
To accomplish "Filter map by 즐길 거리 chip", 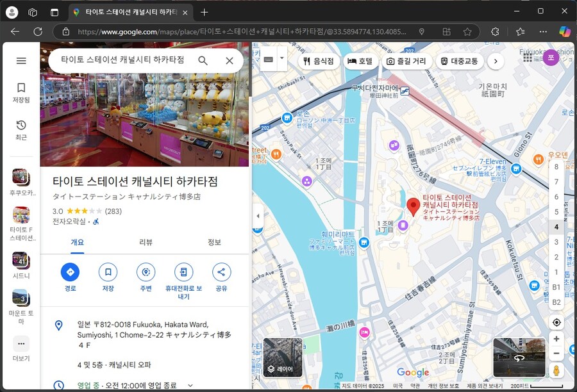I will point(406,61).
